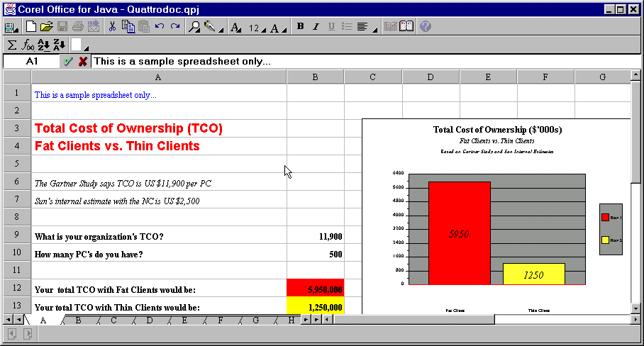Click horizontal scrollbar right arrow
The width and height of the screenshot is (644, 346).
coord(635,319)
